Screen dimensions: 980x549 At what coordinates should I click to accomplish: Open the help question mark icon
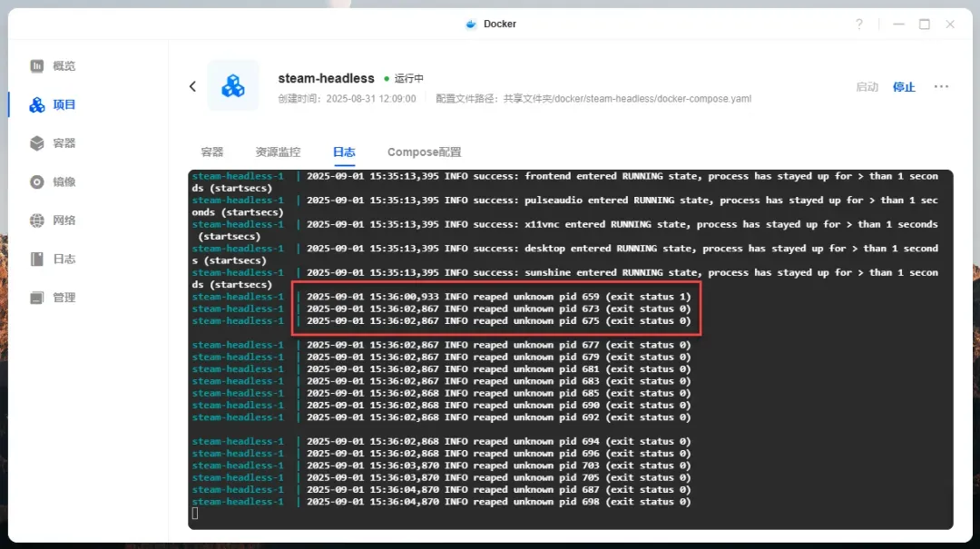[x=858, y=24]
